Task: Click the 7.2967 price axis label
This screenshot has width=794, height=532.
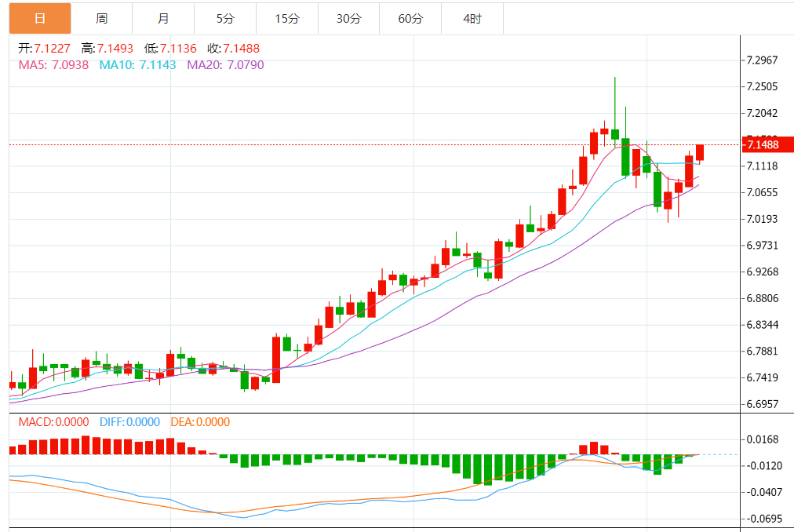Action: point(762,60)
